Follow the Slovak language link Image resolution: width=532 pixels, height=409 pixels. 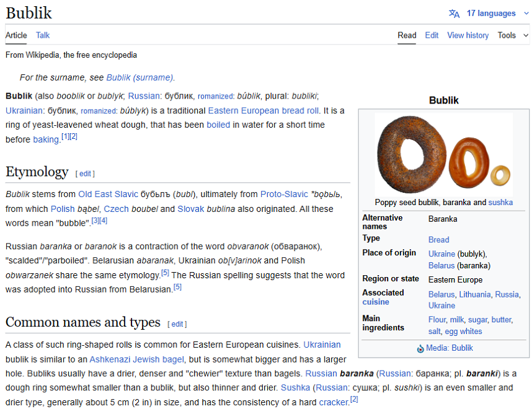pos(191,209)
